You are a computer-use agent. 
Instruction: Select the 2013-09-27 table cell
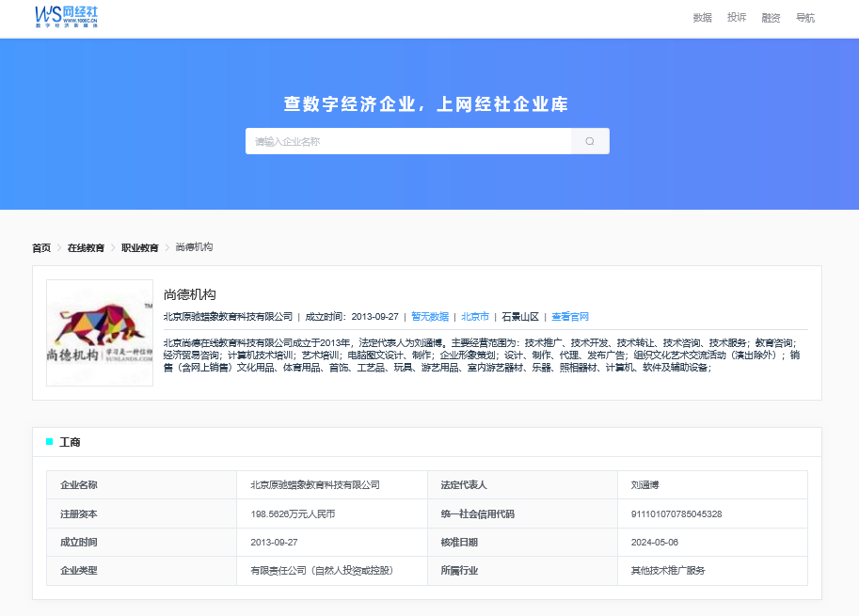332,542
